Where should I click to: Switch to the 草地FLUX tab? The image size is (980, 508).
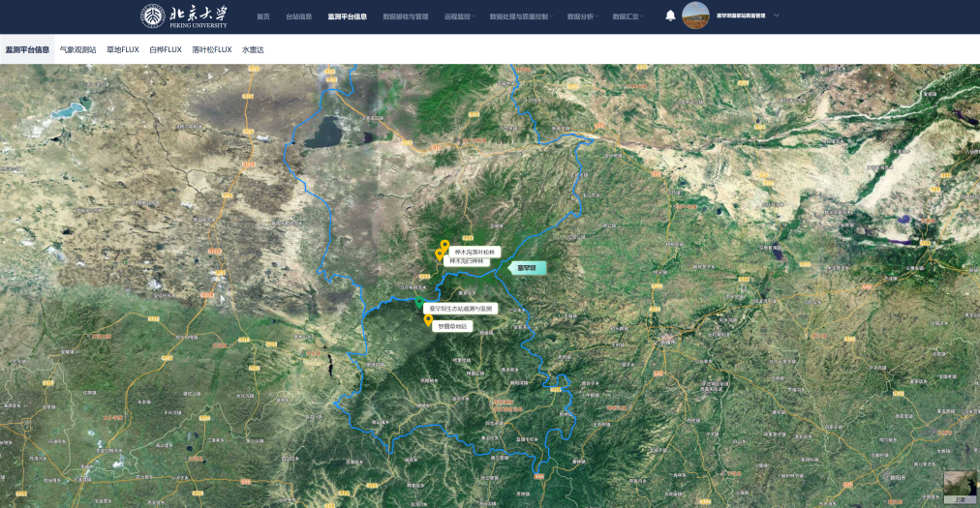tap(123, 49)
